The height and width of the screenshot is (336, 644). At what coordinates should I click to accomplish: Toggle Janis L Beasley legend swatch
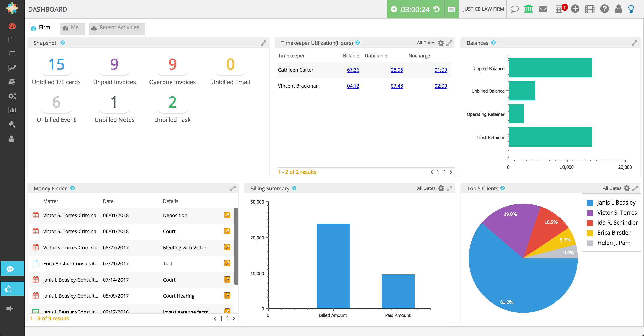pos(590,203)
